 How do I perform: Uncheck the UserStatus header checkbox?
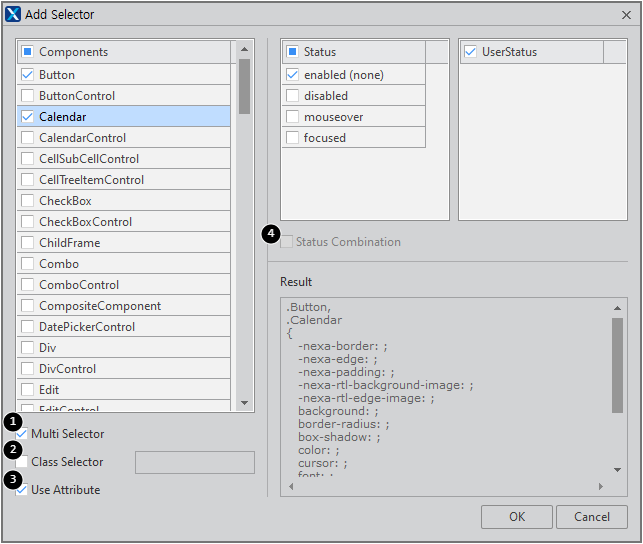[x=470, y=52]
